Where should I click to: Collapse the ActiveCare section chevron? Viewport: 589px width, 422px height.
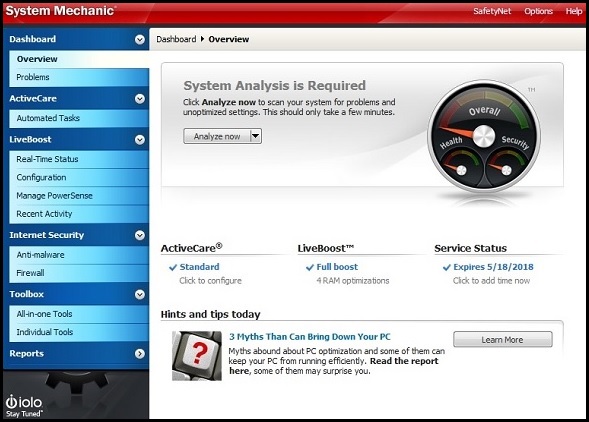[139, 99]
